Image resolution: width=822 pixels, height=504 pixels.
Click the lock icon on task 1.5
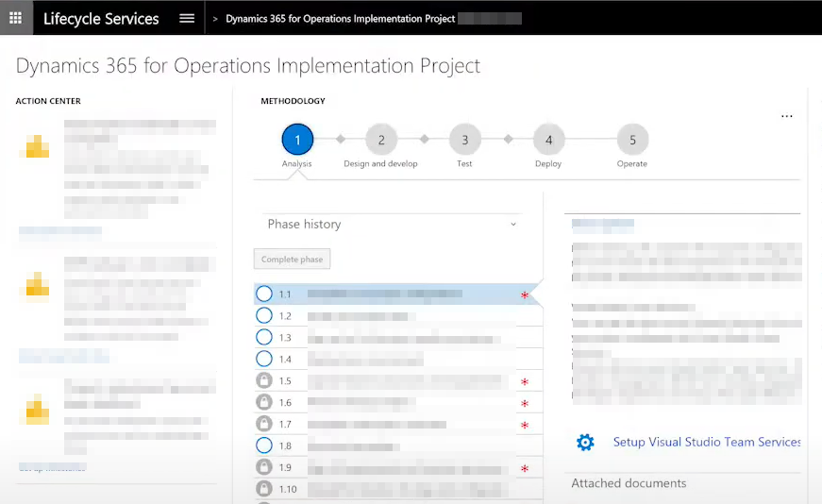click(x=264, y=380)
